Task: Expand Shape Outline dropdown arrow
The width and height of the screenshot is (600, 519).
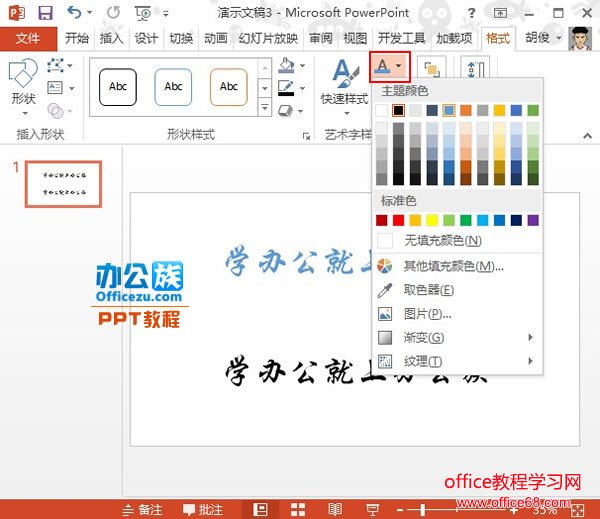Action: click(302, 88)
